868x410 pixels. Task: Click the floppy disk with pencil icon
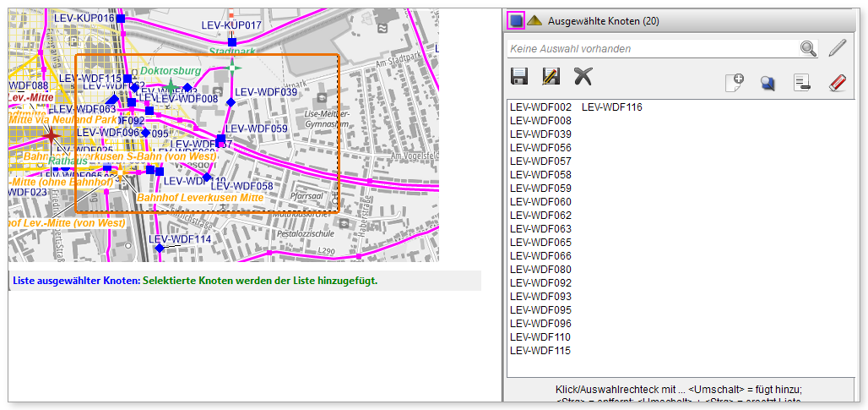551,76
